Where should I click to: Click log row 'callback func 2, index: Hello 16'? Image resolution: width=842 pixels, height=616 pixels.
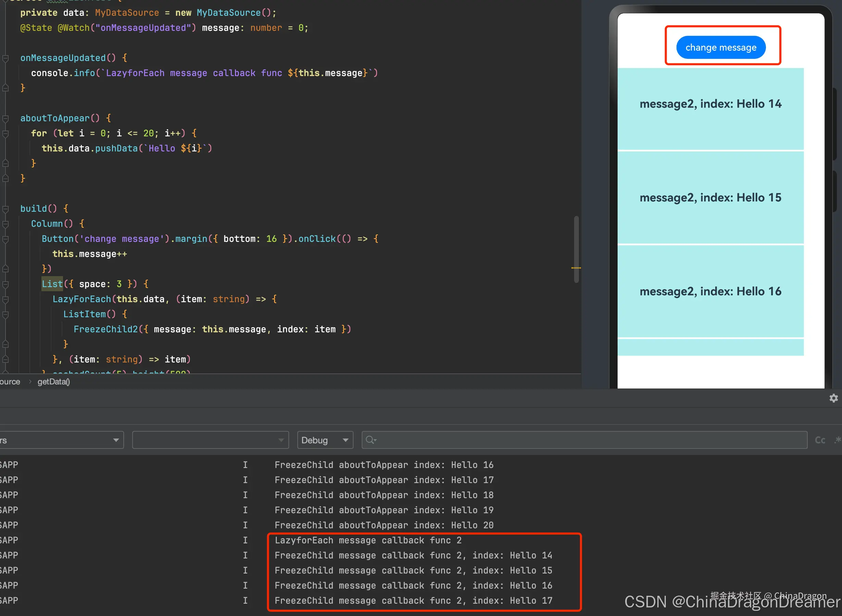pyautogui.click(x=413, y=586)
